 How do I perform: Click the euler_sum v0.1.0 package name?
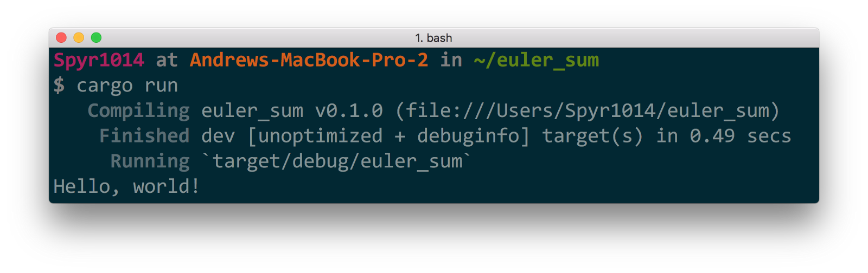292,111
